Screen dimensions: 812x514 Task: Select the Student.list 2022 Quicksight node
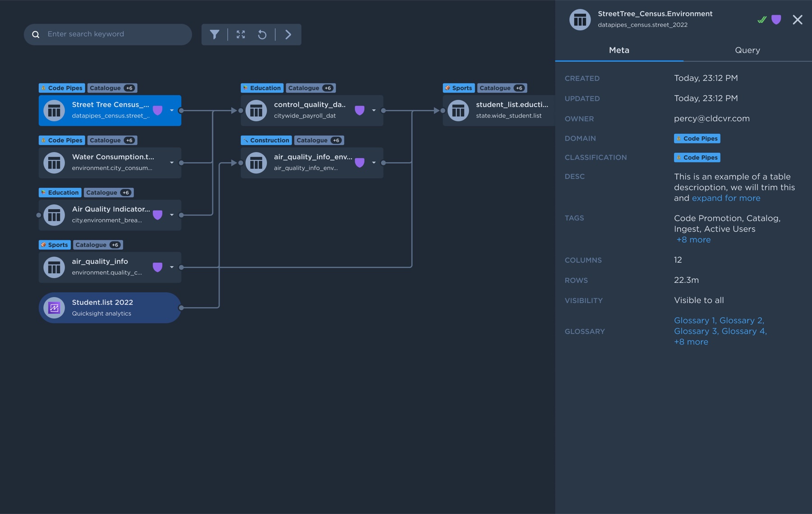pos(110,308)
